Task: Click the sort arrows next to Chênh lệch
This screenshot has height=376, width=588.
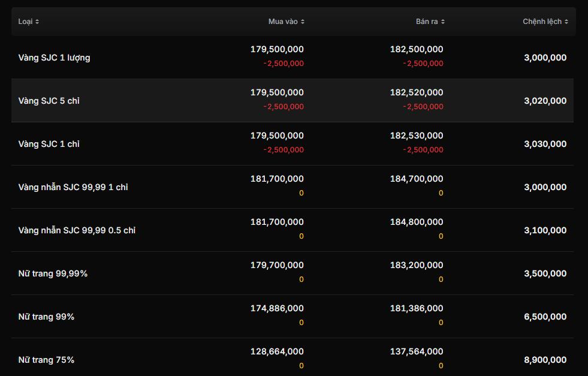Action: 566,22
